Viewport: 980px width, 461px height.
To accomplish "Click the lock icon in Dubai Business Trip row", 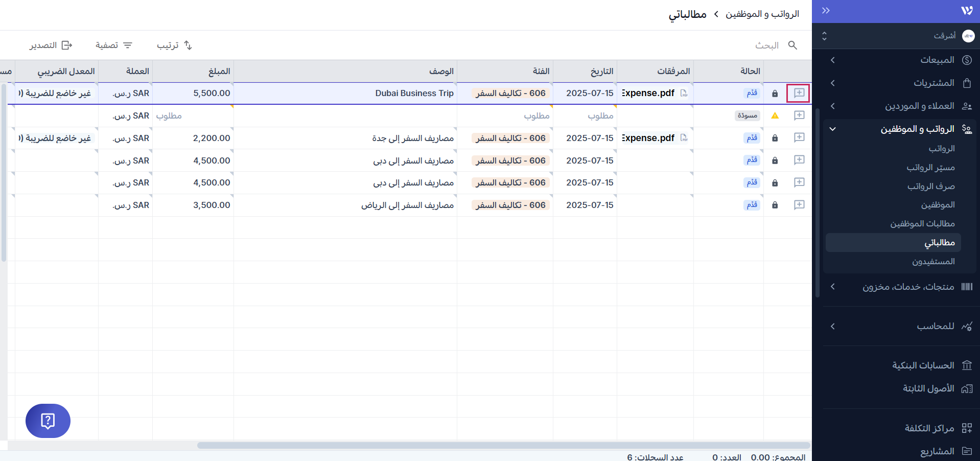I will coord(775,94).
